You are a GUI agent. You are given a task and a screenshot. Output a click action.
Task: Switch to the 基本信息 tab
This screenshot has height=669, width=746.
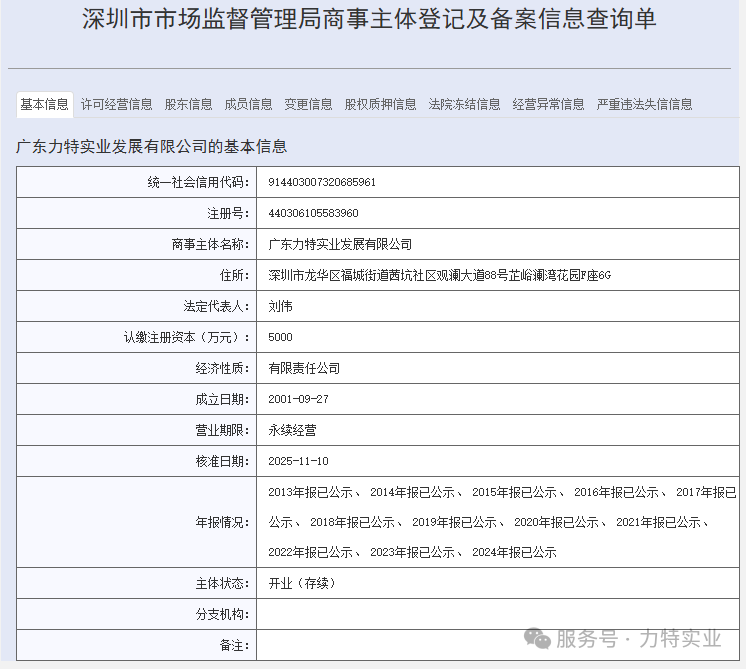click(x=45, y=104)
